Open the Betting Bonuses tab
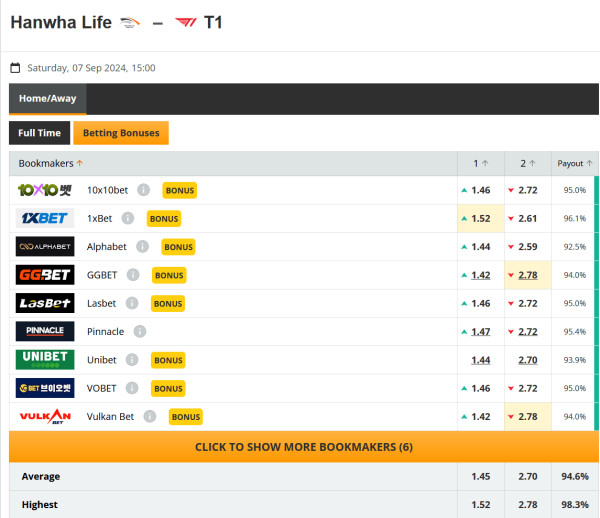600x518 pixels. coord(121,133)
